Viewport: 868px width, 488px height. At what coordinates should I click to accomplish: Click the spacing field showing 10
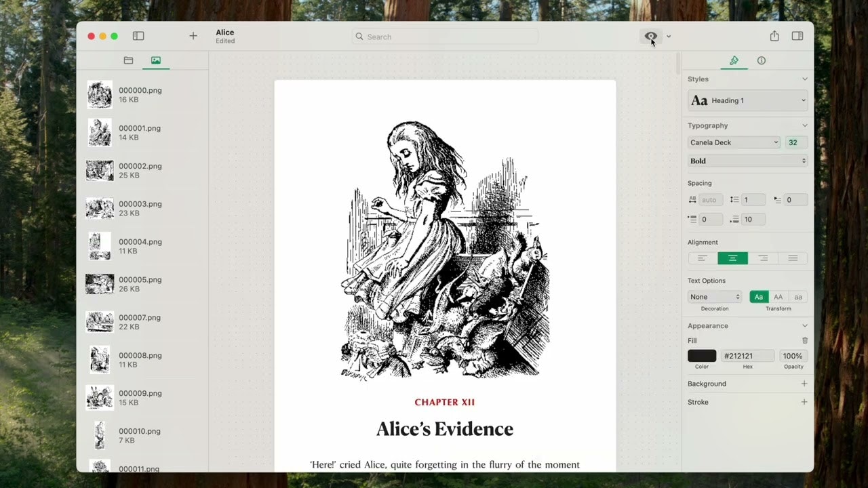pyautogui.click(x=753, y=220)
